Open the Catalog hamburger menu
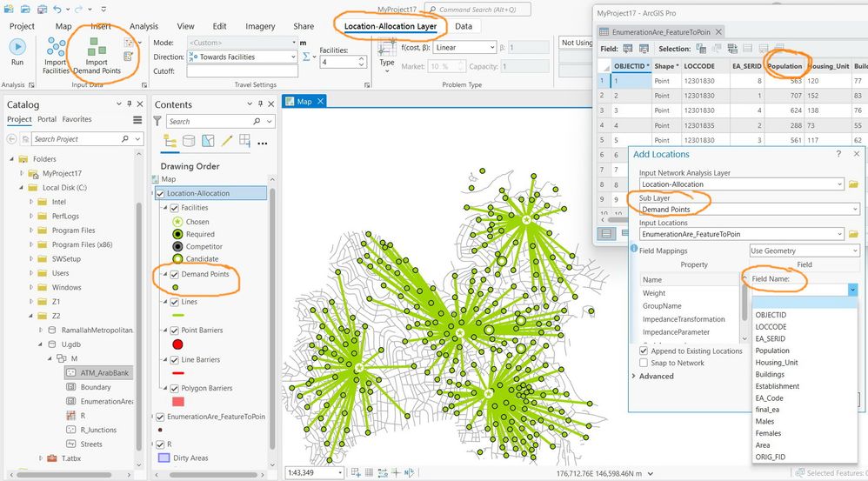Screen dimensions: 868x481 pyautogui.click(x=137, y=119)
